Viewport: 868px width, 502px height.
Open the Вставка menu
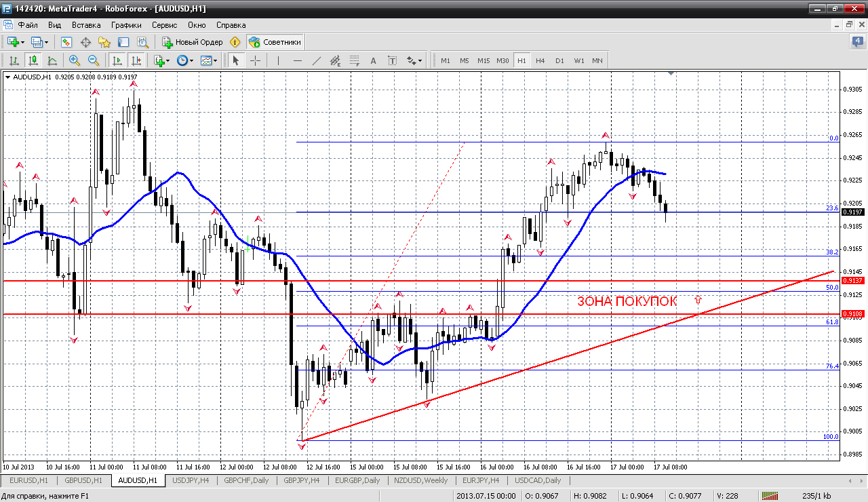click(x=86, y=24)
